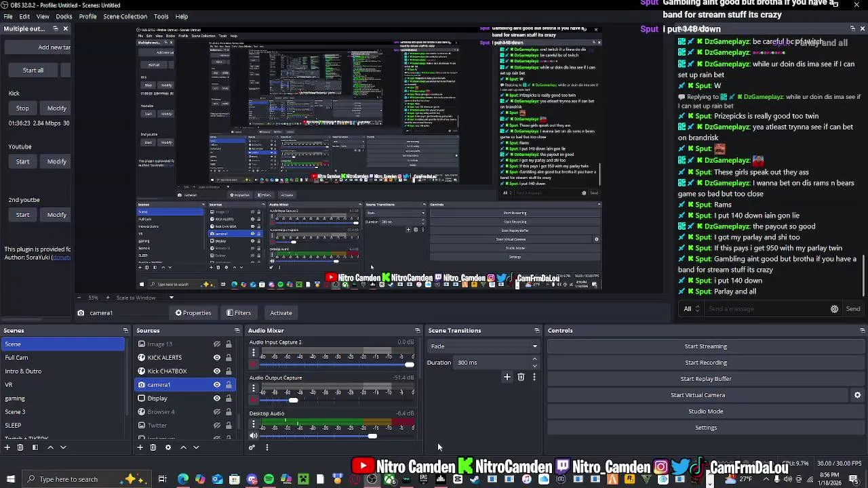Increase transition duration with up arrow
868x488 pixels.
click(x=534, y=359)
